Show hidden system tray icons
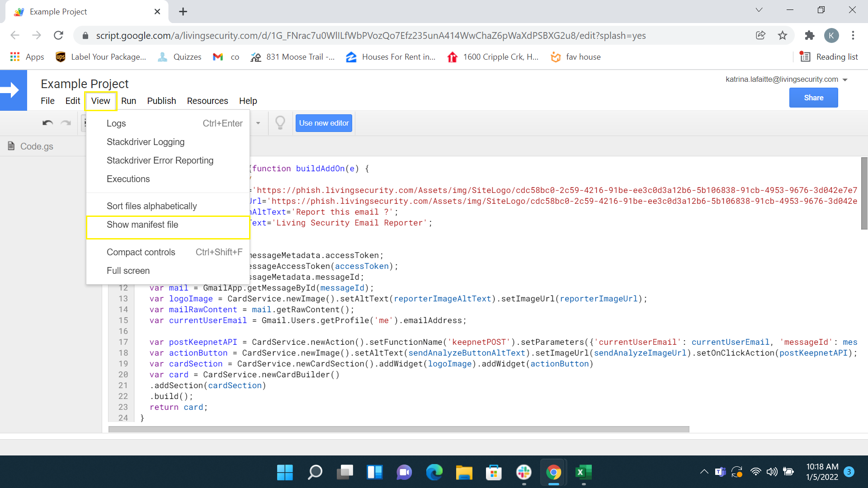The width and height of the screenshot is (868, 488). point(704,472)
